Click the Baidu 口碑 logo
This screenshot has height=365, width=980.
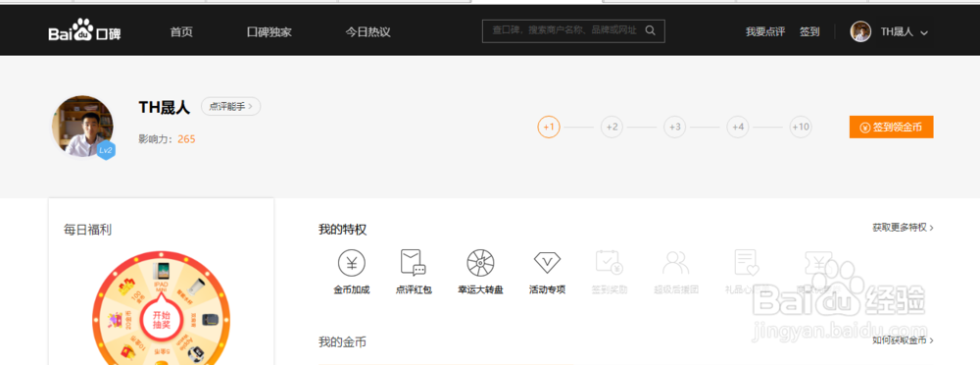(x=84, y=31)
